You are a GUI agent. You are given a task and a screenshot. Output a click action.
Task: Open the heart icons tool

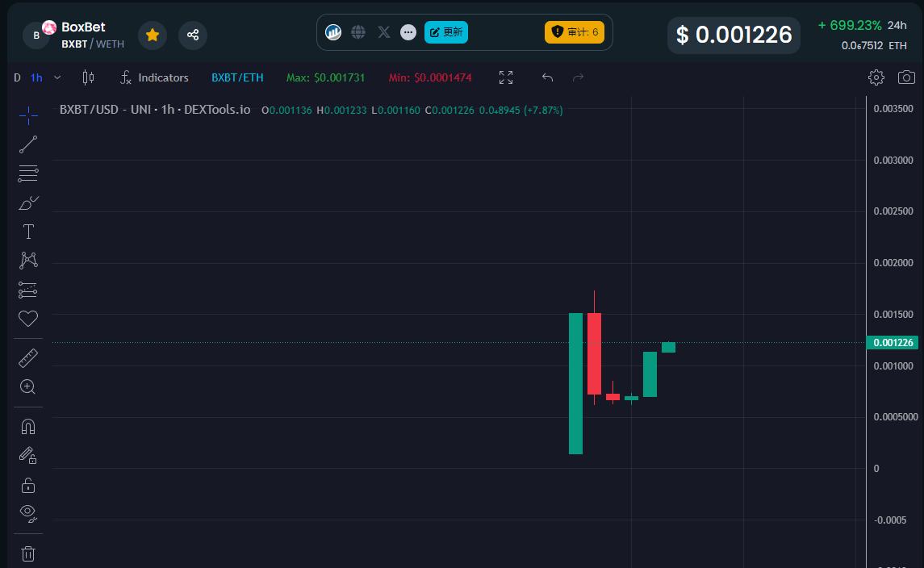28,319
